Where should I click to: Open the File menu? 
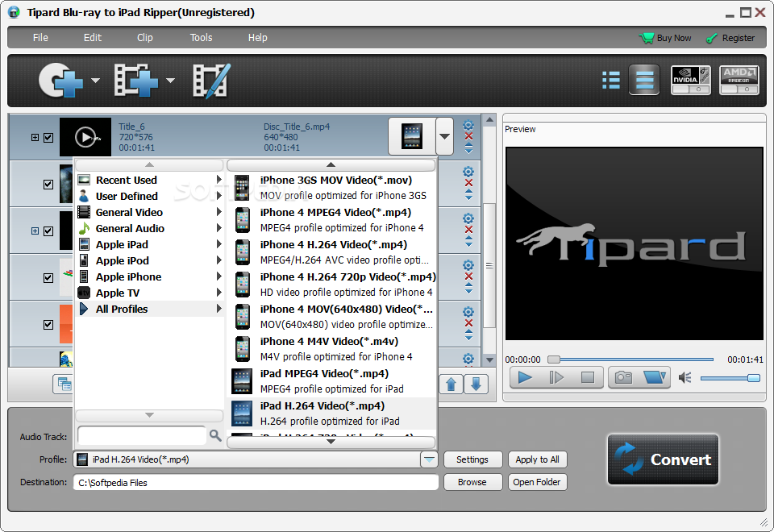pos(40,38)
